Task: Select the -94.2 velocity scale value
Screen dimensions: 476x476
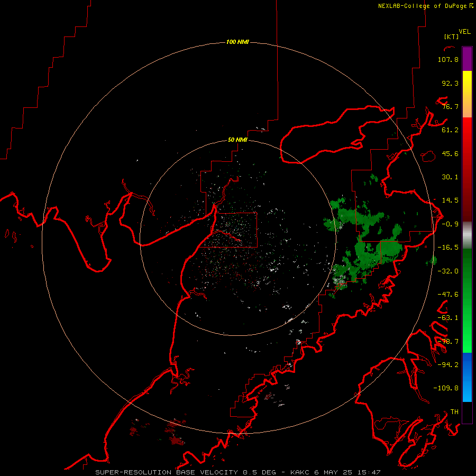Action: [x=448, y=364]
